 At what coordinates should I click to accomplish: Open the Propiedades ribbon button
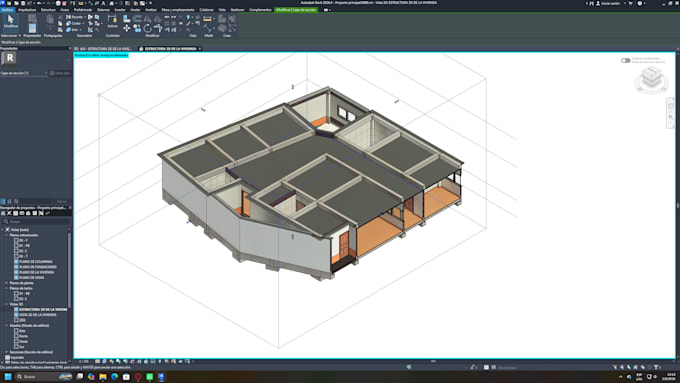(x=33, y=29)
